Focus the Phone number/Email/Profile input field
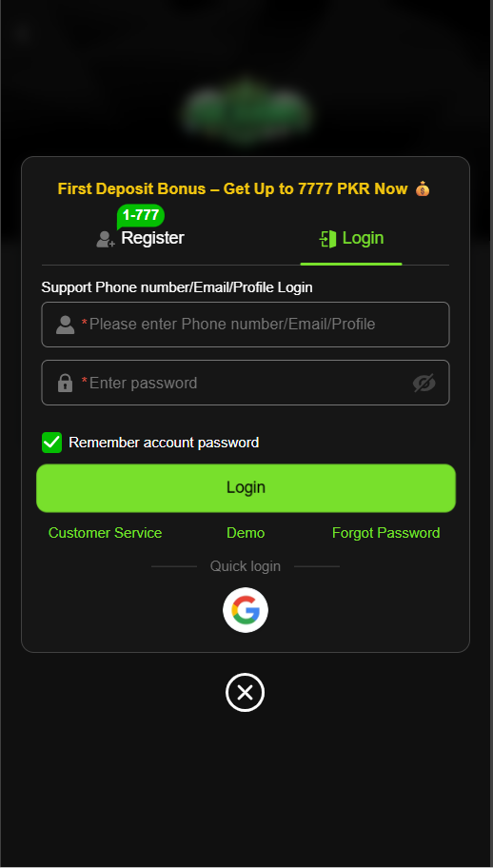 [246, 325]
